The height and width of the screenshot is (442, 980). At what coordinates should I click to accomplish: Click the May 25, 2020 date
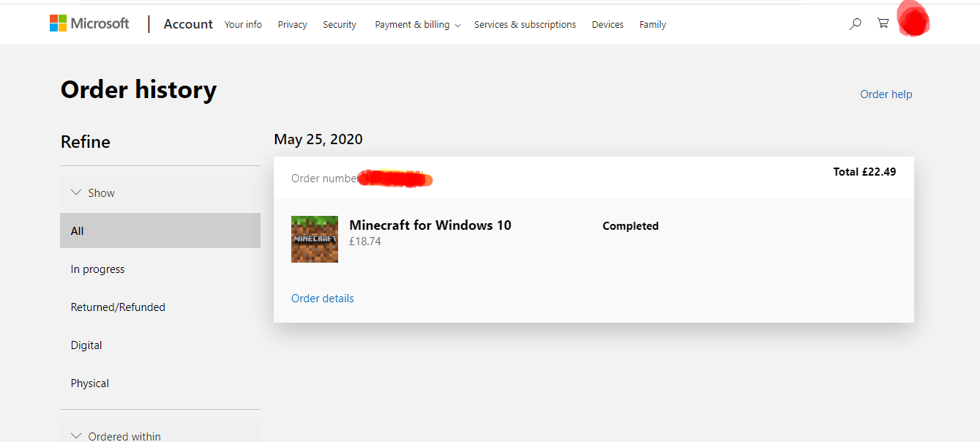pyautogui.click(x=318, y=139)
